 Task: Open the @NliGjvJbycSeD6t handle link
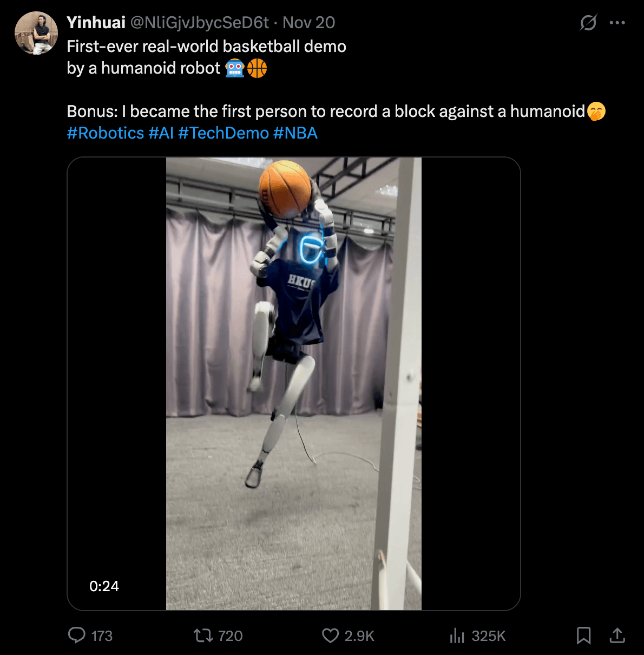pyautogui.click(x=200, y=23)
